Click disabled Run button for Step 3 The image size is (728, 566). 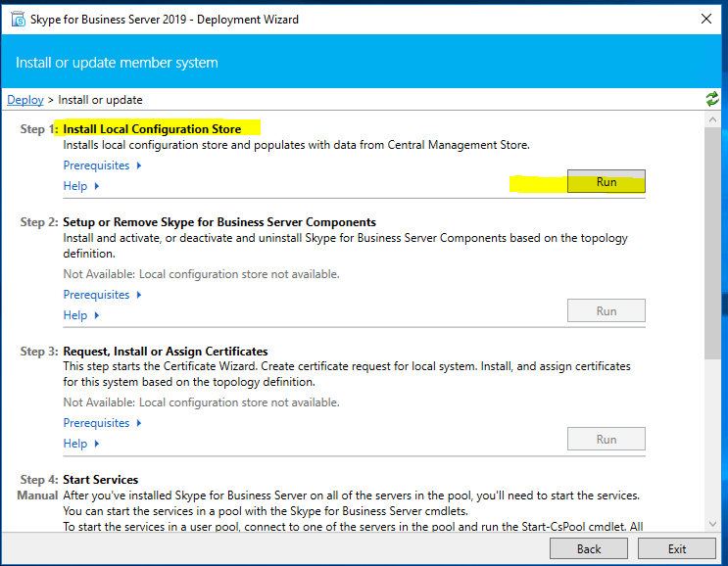pyautogui.click(x=606, y=439)
